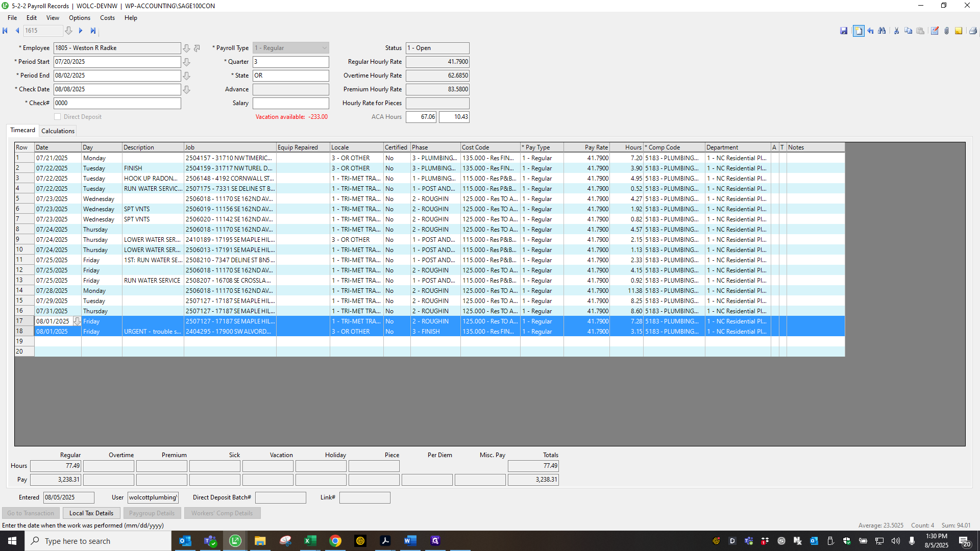Click the State field showing OR
This screenshot has height=551, width=980.
coord(291,76)
